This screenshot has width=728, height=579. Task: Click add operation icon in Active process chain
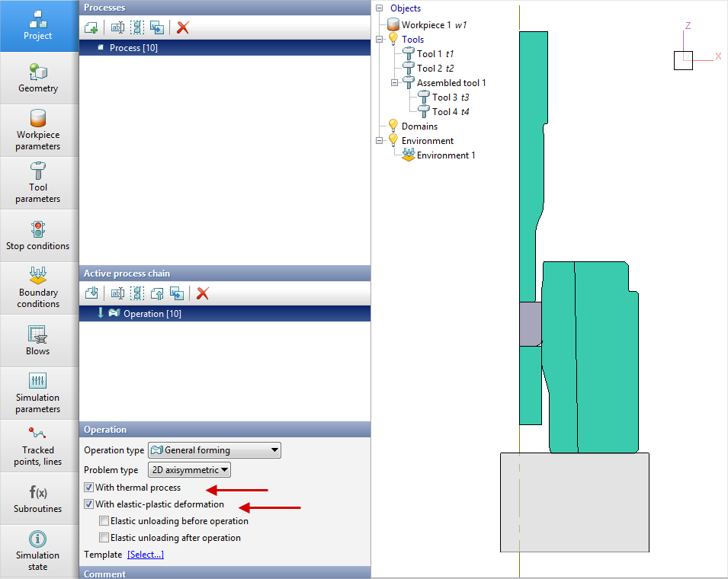(91, 293)
